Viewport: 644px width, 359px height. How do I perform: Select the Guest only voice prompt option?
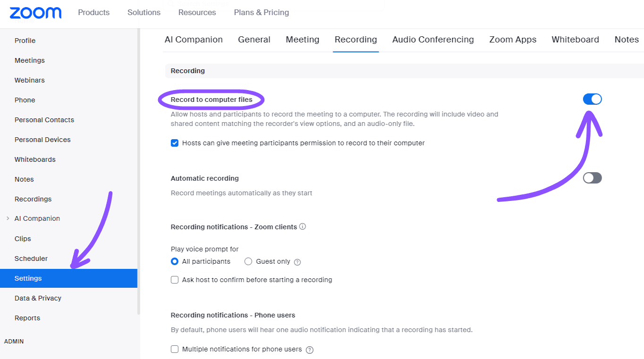pyautogui.click(x=248, y=261)
